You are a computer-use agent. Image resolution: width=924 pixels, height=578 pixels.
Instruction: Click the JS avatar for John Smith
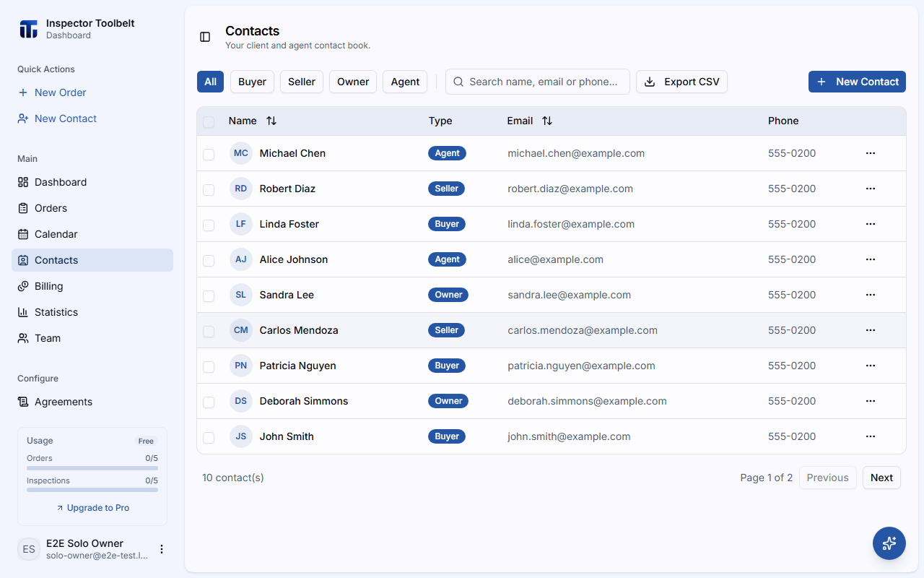coord(241,436)
